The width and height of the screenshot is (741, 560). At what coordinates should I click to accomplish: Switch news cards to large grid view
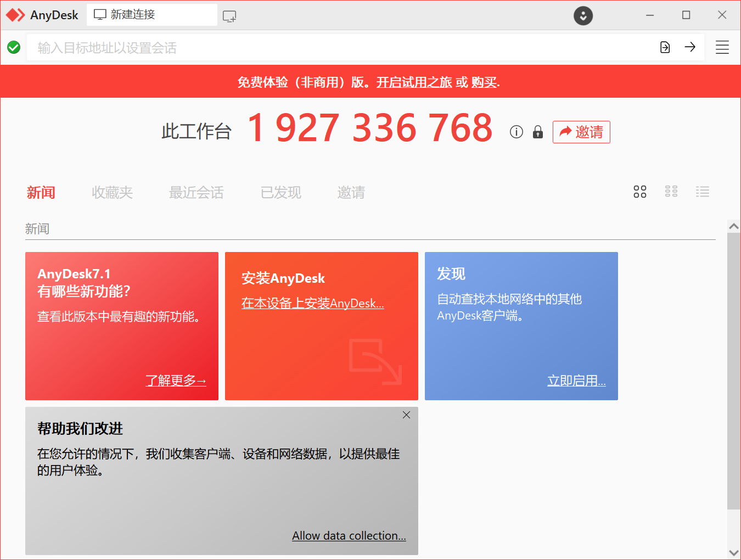639,192
